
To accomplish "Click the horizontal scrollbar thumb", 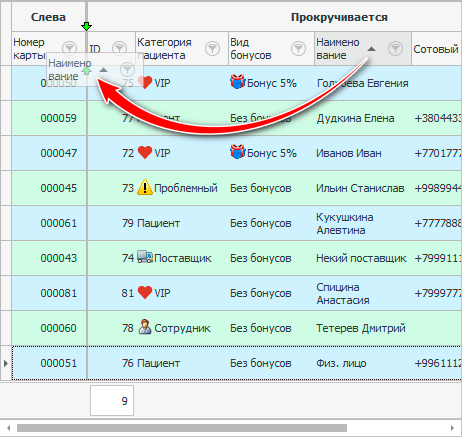I will click(182, 428).
